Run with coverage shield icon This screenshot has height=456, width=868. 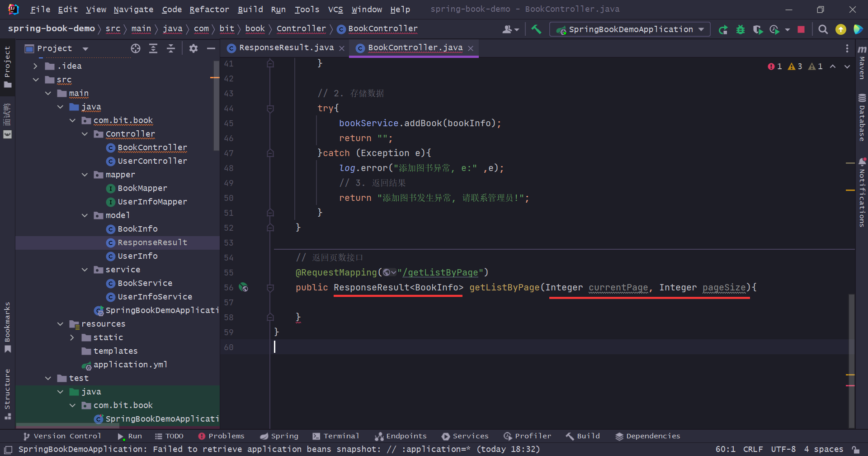(x=758, y=29)
